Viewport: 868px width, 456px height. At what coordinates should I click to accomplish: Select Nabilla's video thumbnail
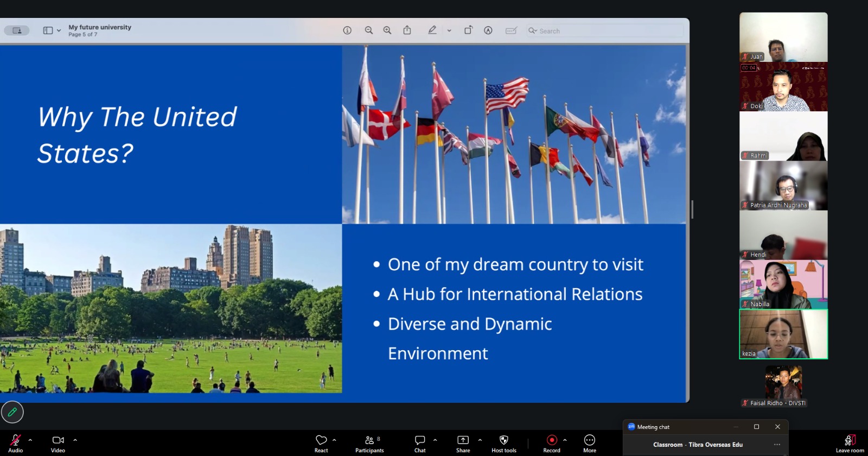click(x=783, y=284)
